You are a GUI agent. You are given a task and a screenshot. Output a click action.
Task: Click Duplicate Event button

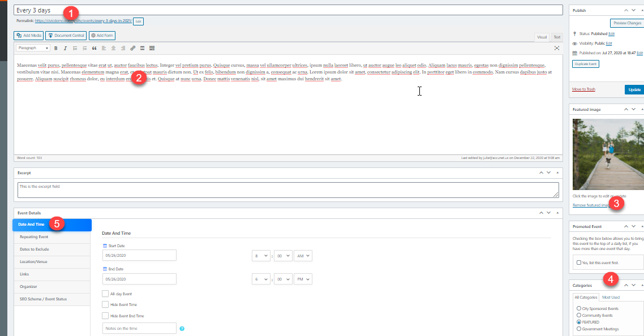(586, 64)
